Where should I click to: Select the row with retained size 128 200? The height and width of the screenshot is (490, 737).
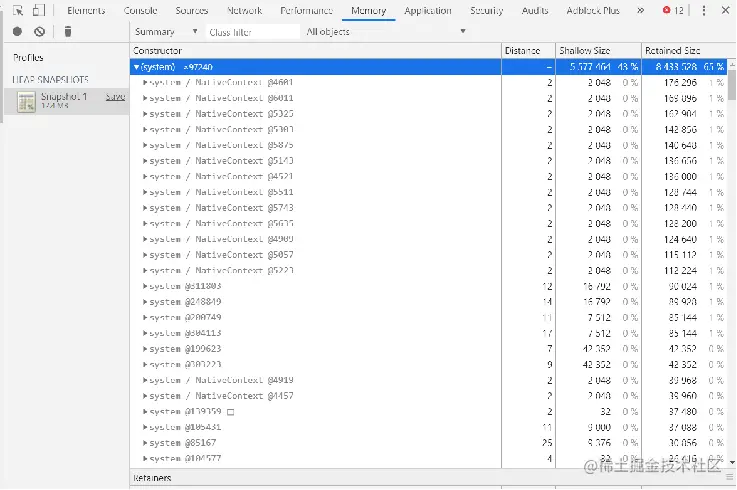[x=429, y=224]
